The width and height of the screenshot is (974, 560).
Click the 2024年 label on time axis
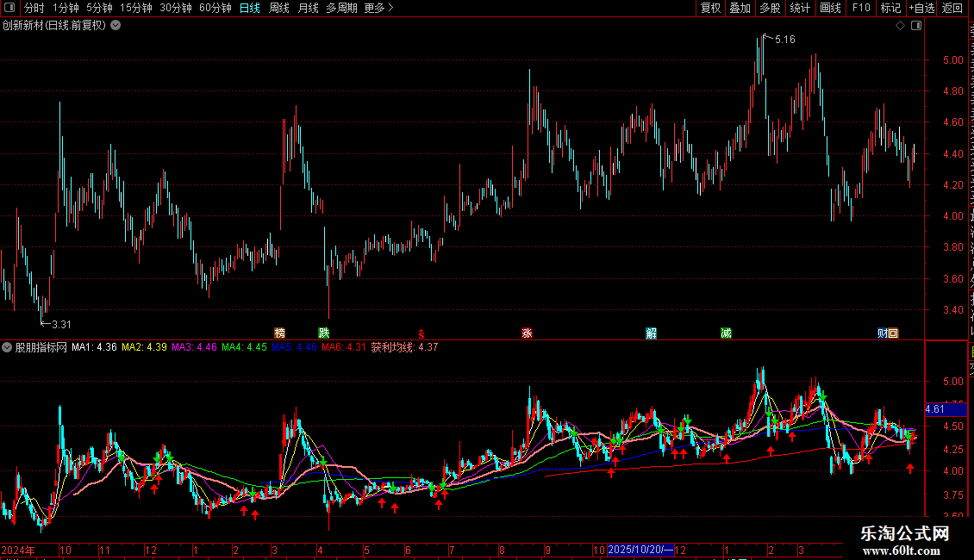pyautogui.click(x=18, y=550)
